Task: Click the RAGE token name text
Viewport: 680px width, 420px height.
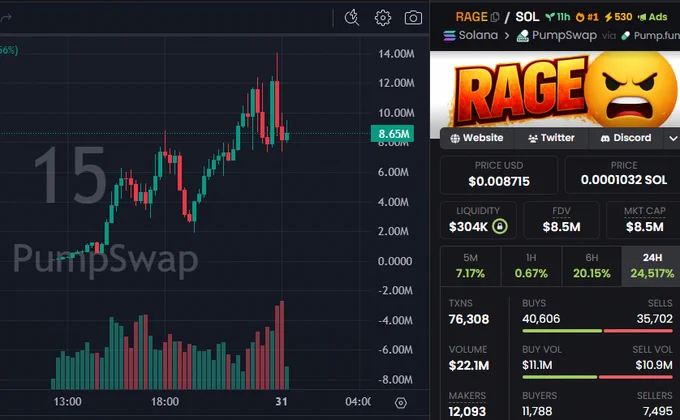Action: [471, 17]
